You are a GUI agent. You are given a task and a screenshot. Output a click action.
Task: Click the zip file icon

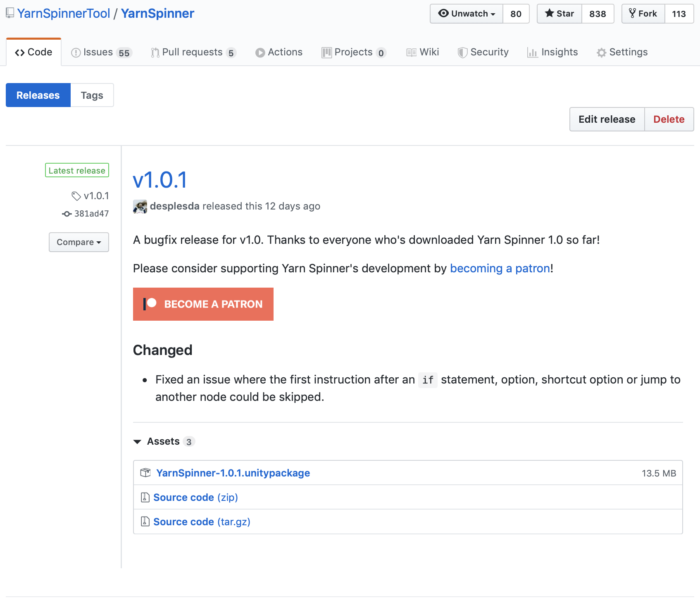point(145,497)
